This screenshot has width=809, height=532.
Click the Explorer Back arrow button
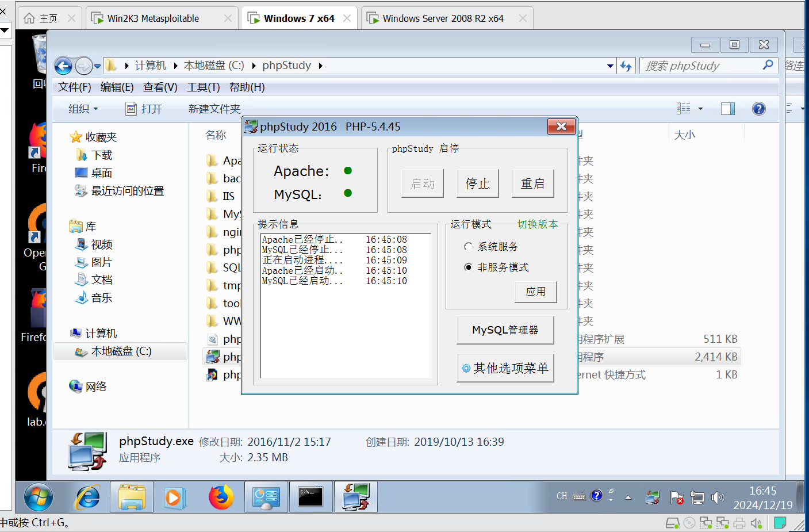(x=63, y=66)
